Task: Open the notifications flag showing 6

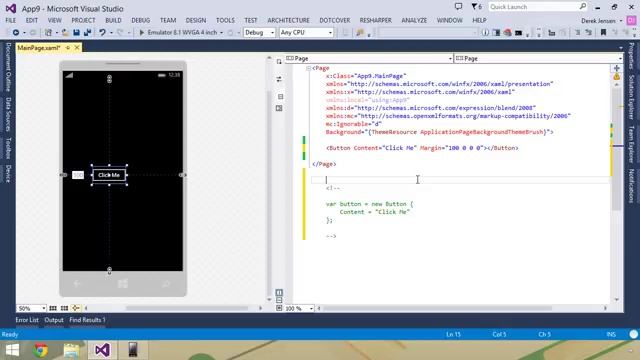Action: pos(476,7)
